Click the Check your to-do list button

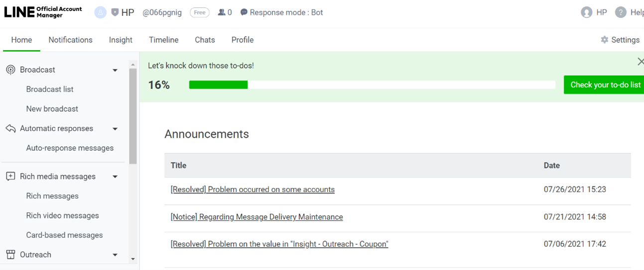(605, 85)
